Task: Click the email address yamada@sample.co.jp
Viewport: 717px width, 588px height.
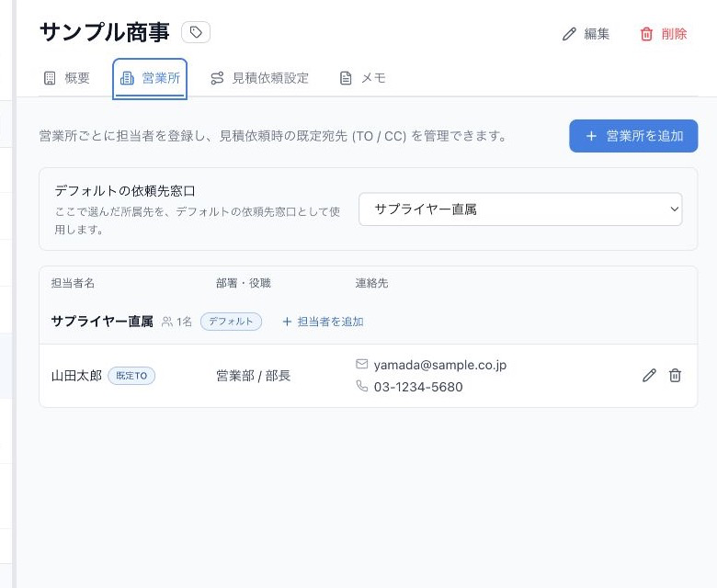Action: pyautogui.click(x=440, y=365)
